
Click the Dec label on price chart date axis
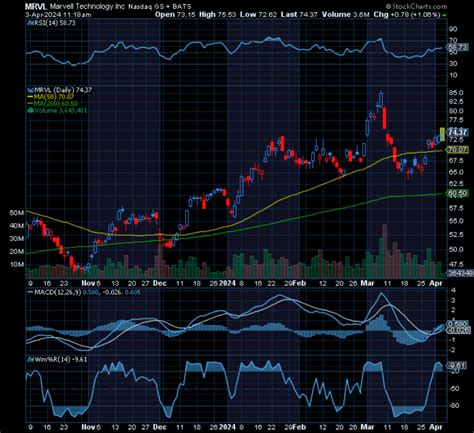click(159, 283)
